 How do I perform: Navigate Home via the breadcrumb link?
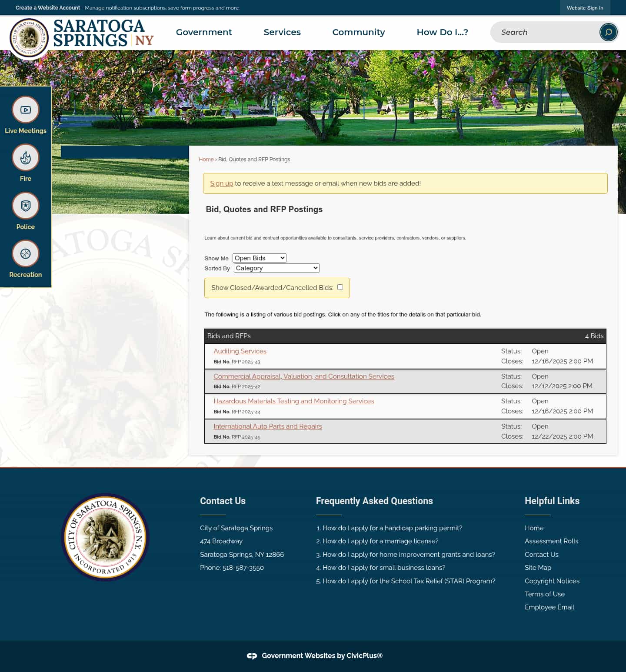coord(206,159)
